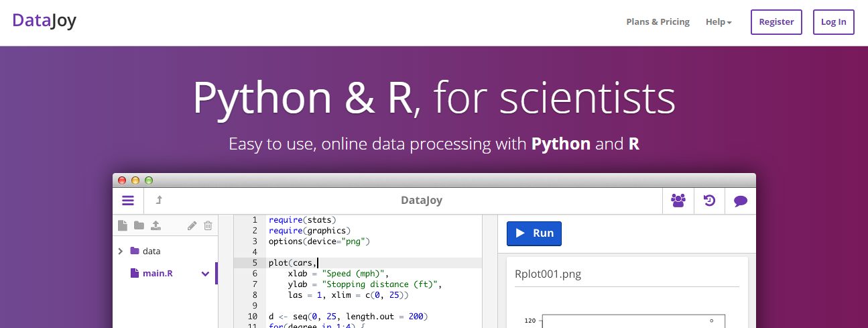The image size is (868, 328).
Task: Open the collaborators people icon
Action: 678,201
